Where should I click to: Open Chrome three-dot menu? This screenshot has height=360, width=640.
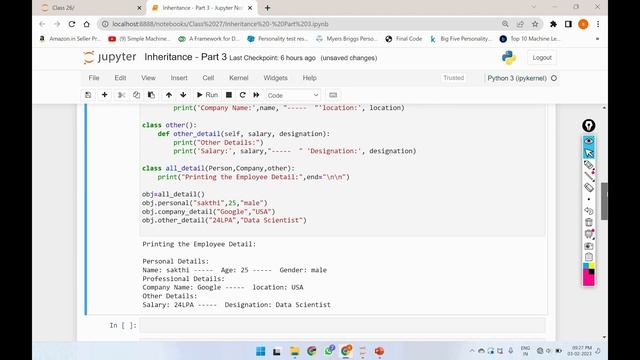(x=598, y=24)
